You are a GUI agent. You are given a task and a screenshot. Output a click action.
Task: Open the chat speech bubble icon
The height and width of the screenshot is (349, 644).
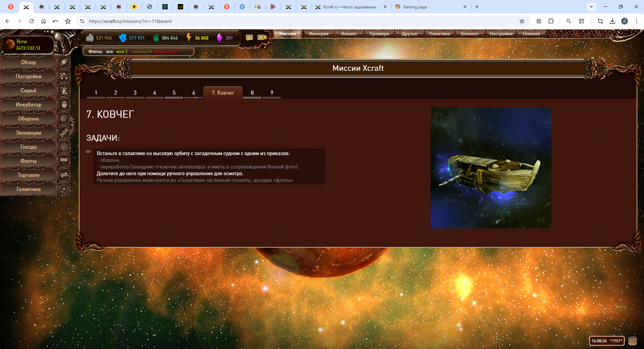tap(249, 38)
